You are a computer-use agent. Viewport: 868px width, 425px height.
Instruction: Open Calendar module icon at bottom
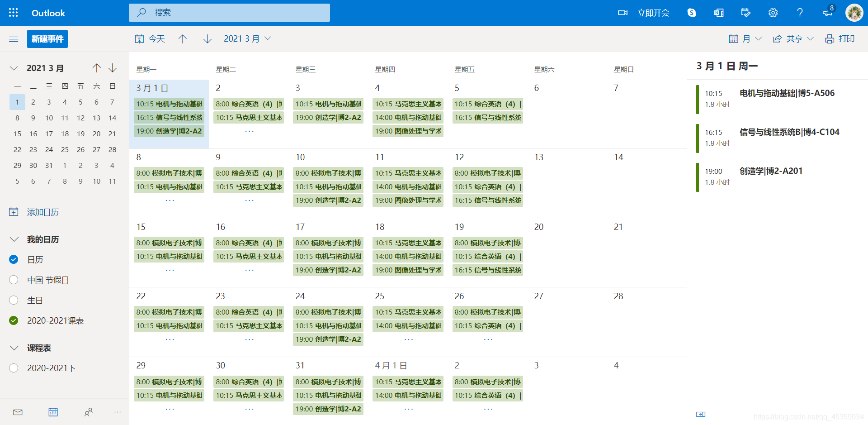point(53,412)
